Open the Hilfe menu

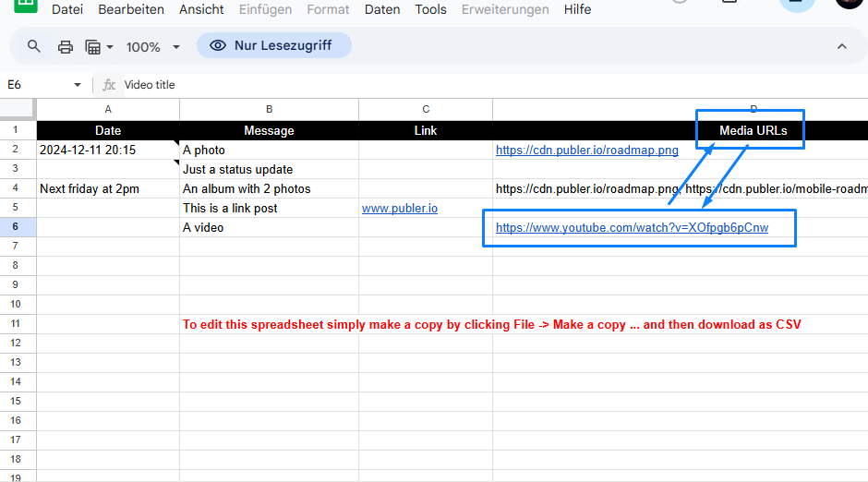[x=577, y=9]
